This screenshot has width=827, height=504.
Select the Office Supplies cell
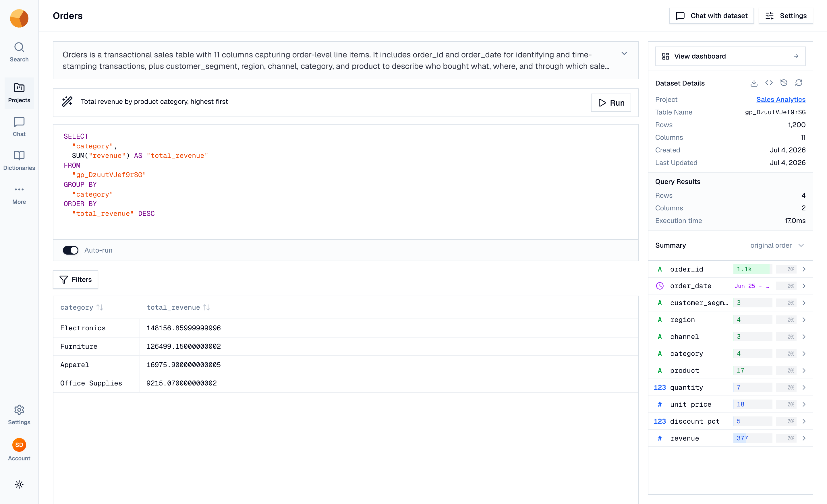point(96,383)
